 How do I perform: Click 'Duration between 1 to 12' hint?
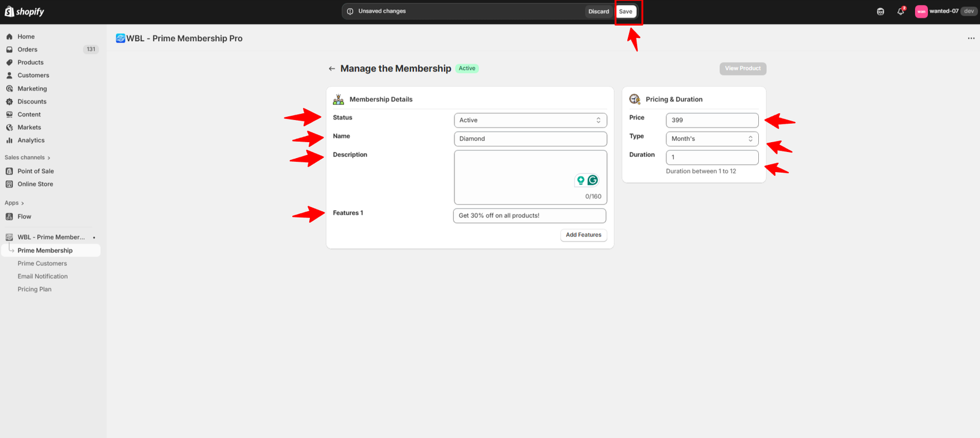pos(701,172)
